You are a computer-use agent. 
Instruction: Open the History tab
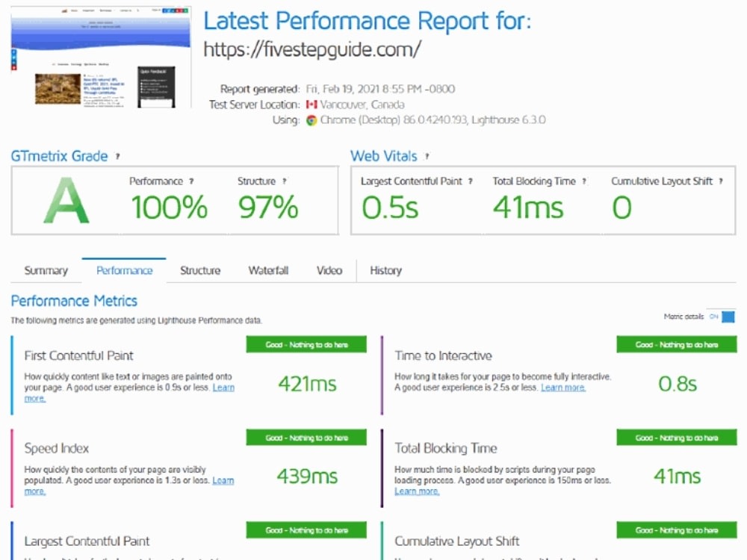[x=386, y=270]
